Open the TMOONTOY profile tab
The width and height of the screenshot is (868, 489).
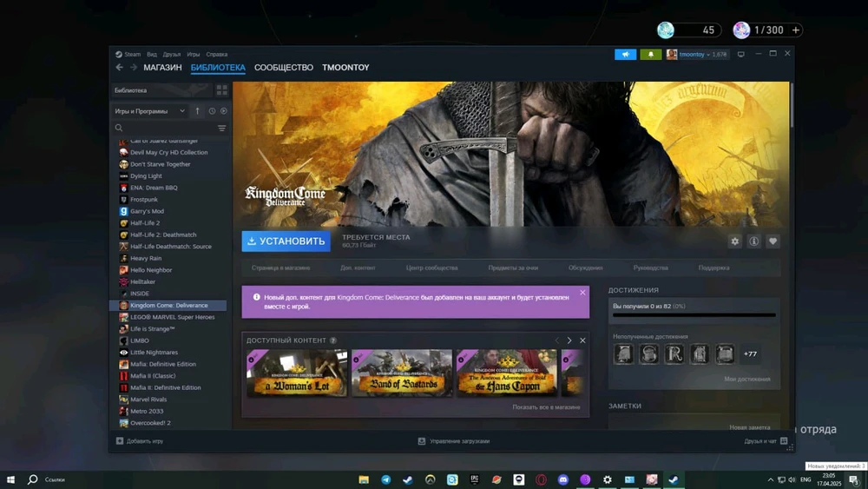[x=345, y=68]
